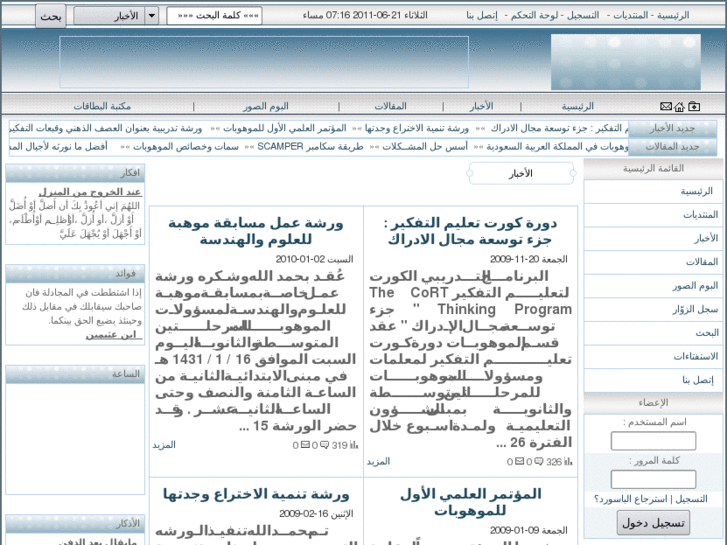727x545 pixels.
Task: Open الرئيسية in the top header links
Action: (x=673, y=15)
